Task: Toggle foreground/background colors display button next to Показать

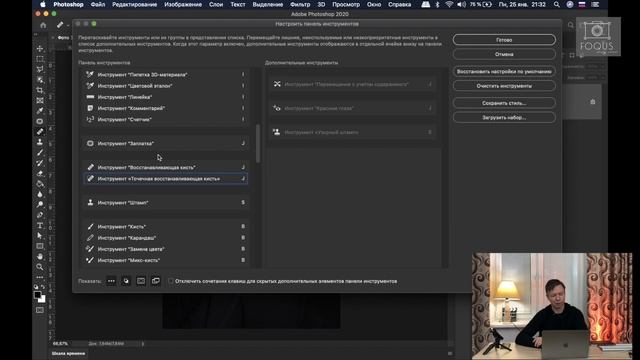Action: [126, 281]
